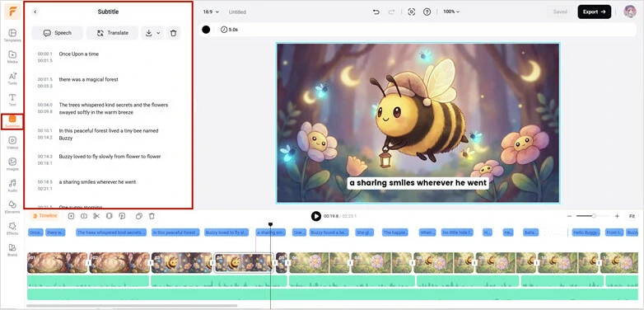The image size is (644, 310).
Task: Edit the Untitled project name
Action: point(237,12)
